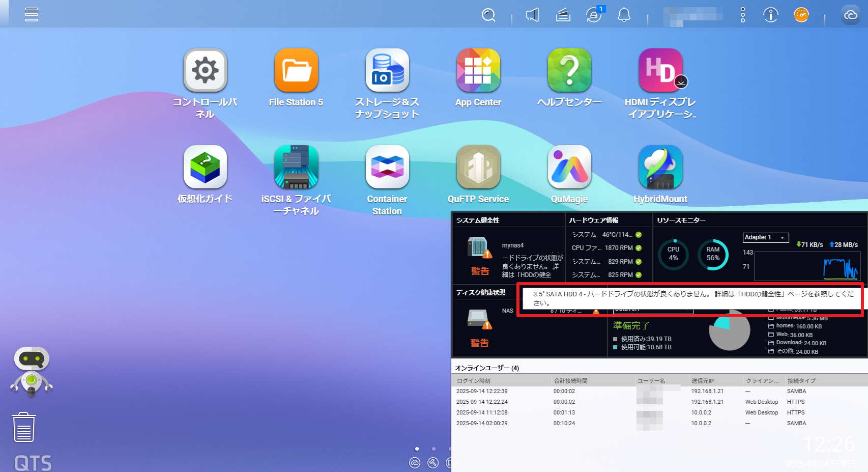Open the search magnifier in top bar
Screen dimensions: 868x472
click(x=488, y=15)
